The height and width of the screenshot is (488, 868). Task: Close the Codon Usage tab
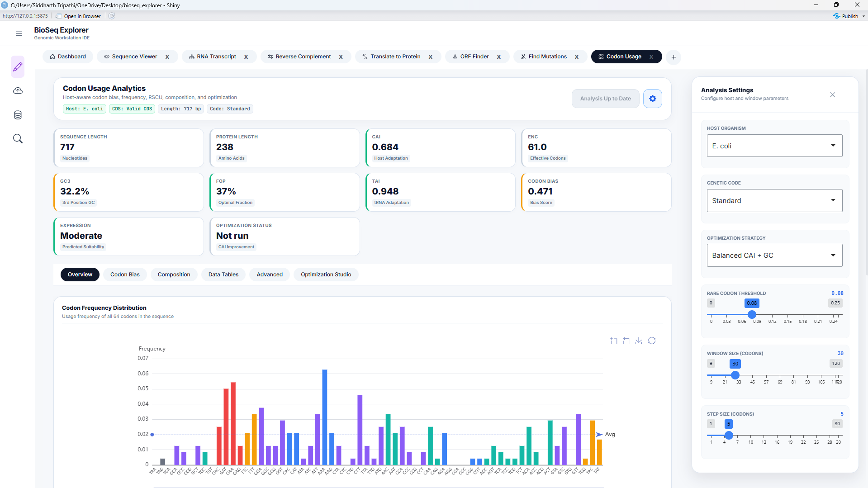click(651, 57)
